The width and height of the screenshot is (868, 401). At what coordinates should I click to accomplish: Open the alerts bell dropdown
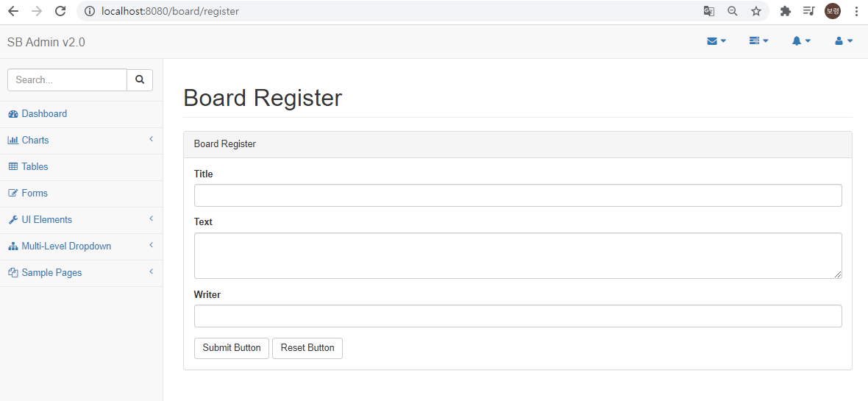click(x=801, y=41)
